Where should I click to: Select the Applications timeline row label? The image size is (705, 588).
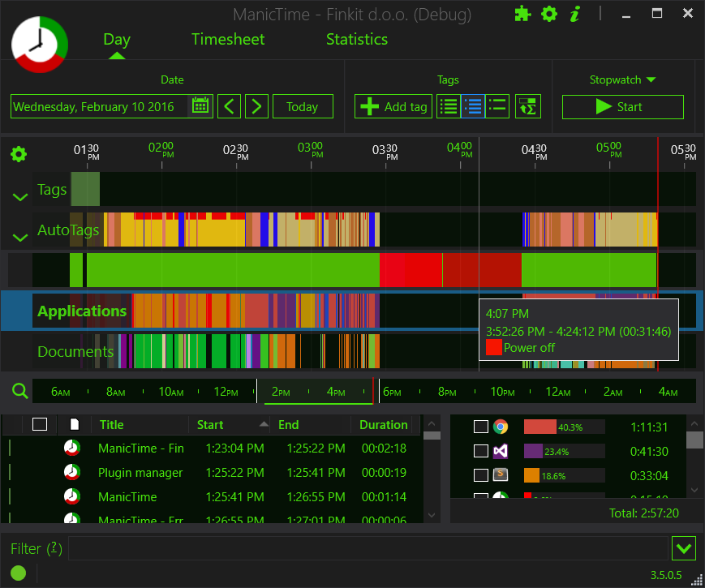point(82,311)
